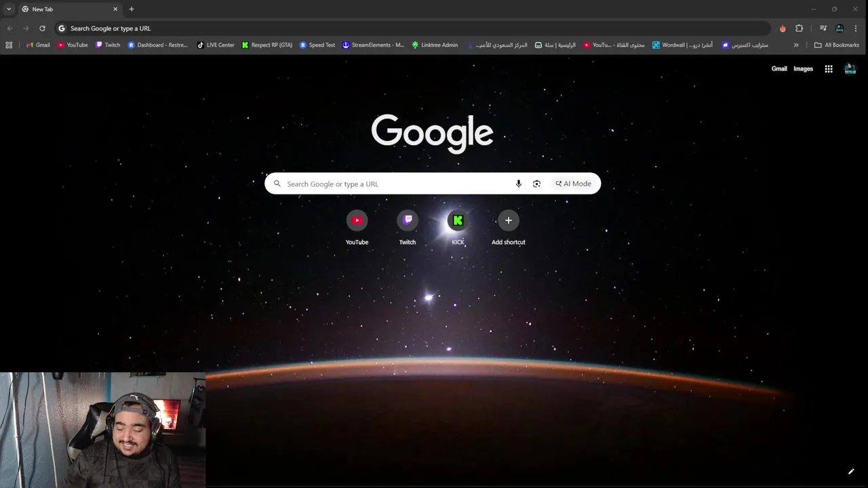
Task: Go back with the browser back arrow
Action: [9, 28]
